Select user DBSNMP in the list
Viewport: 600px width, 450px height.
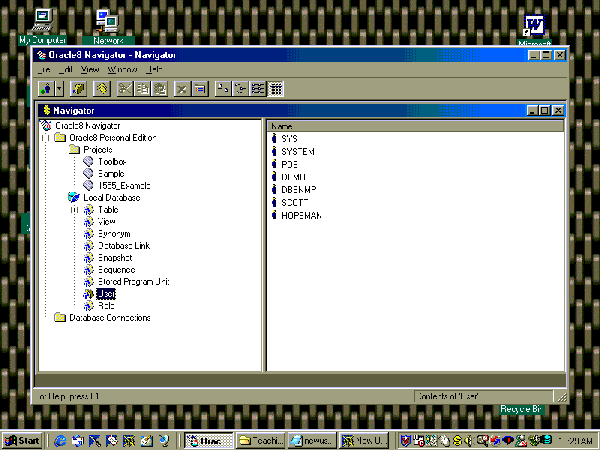click(298, 190)
